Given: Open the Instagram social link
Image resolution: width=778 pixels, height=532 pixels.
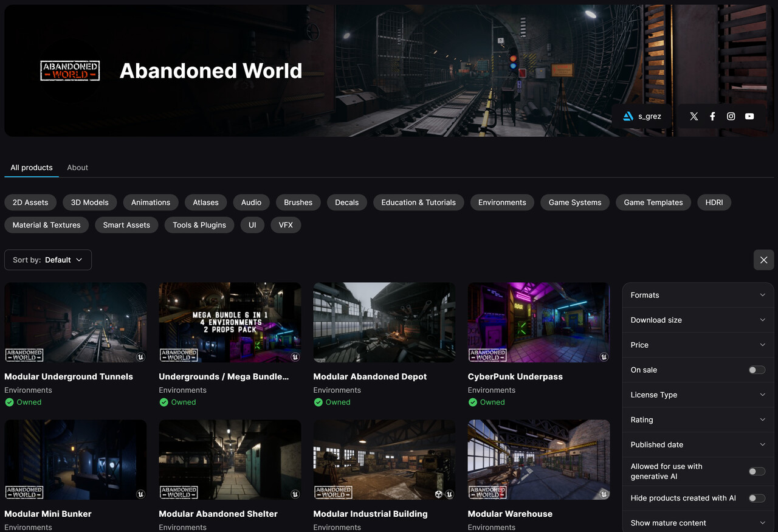Looking at the screenshot, I should tap(731, 116).
